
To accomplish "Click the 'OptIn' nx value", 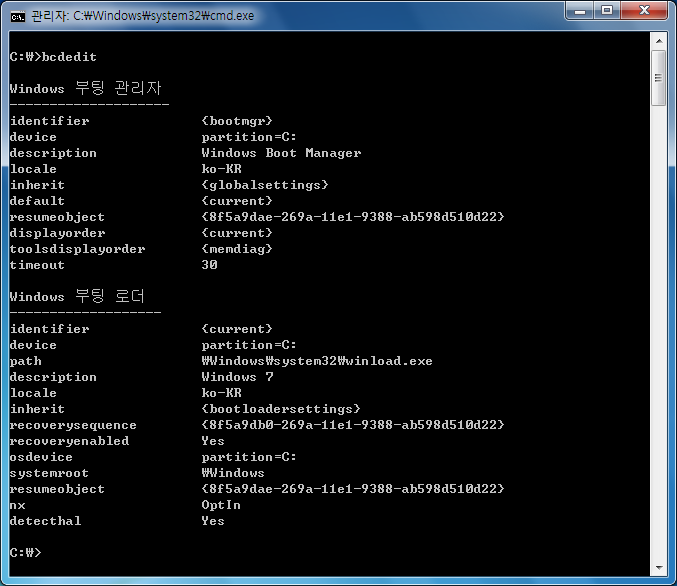I will (x=221, y=505).
